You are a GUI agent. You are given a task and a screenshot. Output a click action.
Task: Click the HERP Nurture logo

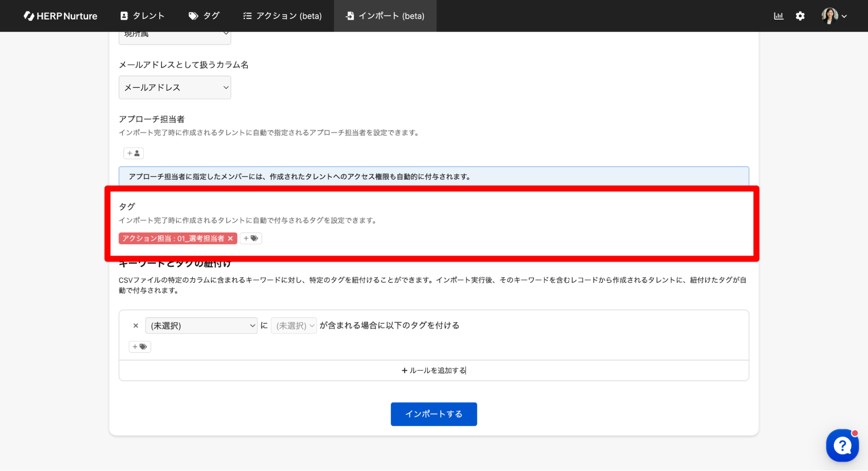(60, 16)
